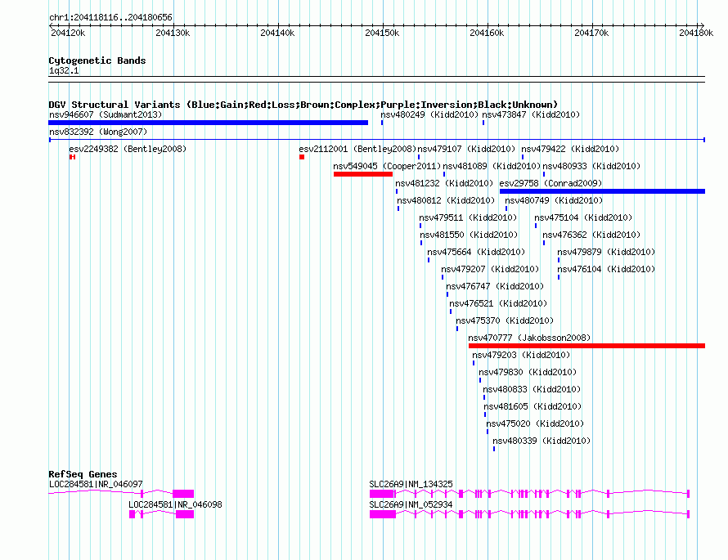728x560 pixels.
Task: Click the 204140k ruler label
Action: [x=277, y=33]
